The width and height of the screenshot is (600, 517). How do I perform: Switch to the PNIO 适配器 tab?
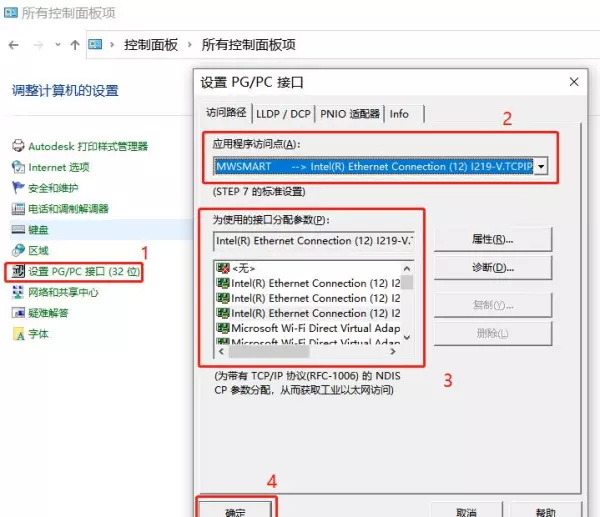349,114
